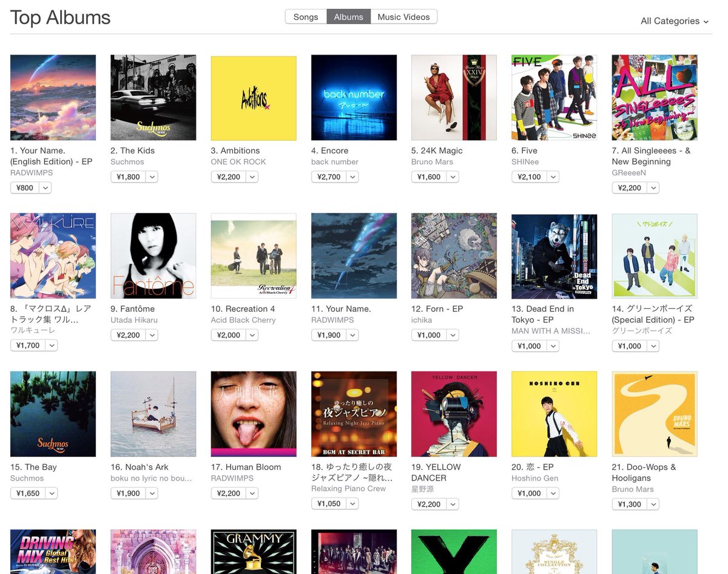Open the Fantôme album cover

153,256
